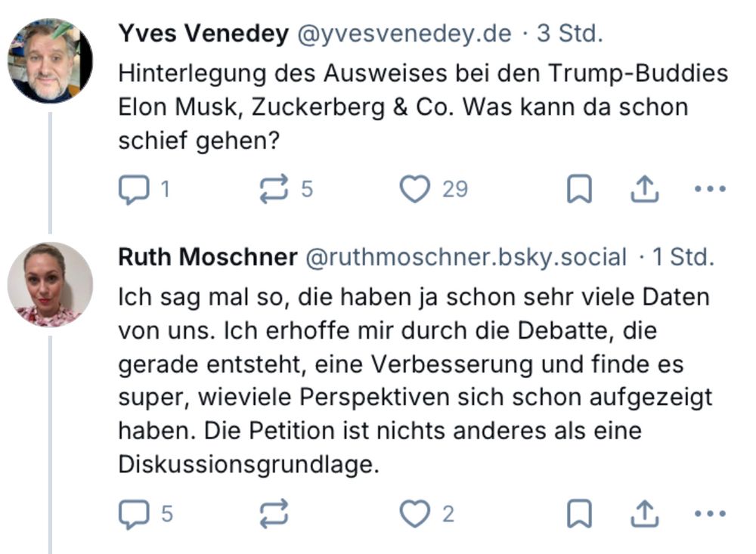Open the reply thread on Yves Venedey's post
Viewport: 756px width, 554px height.
pyautogui.click(x=135, y=188)
